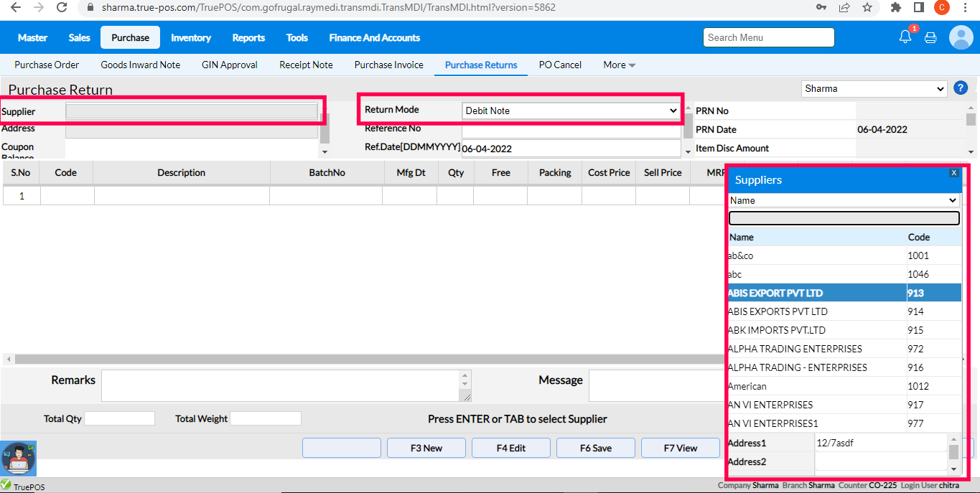The image size is (980, 493).
Task: Click the F3 New button
Action: (426, 448)
